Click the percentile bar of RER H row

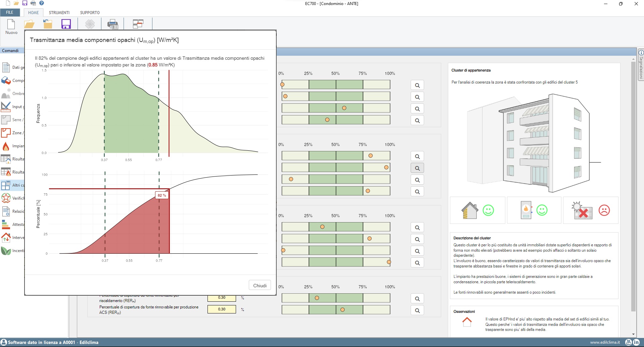pyautogui.click(x=336, y=298)
